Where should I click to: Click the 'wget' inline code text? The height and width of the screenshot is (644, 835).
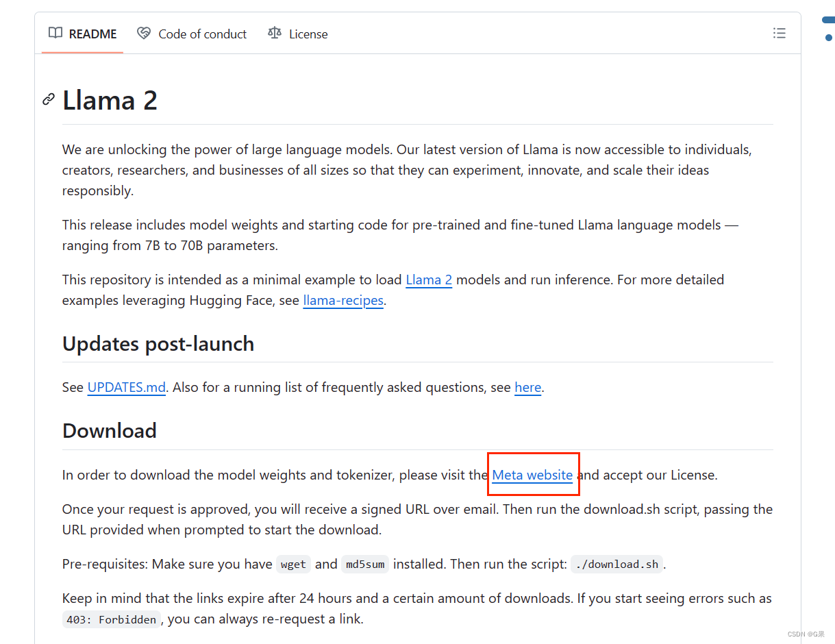[x=294, y=565]
